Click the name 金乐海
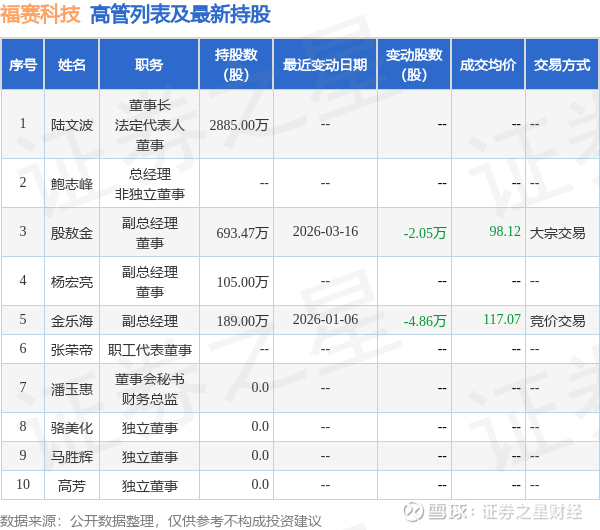 [x=72, y=321]
